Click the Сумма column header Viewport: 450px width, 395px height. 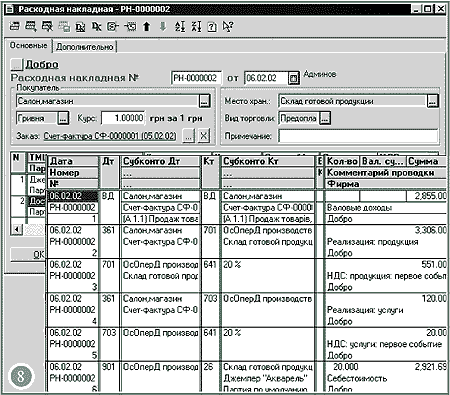[x=426, y=161]
